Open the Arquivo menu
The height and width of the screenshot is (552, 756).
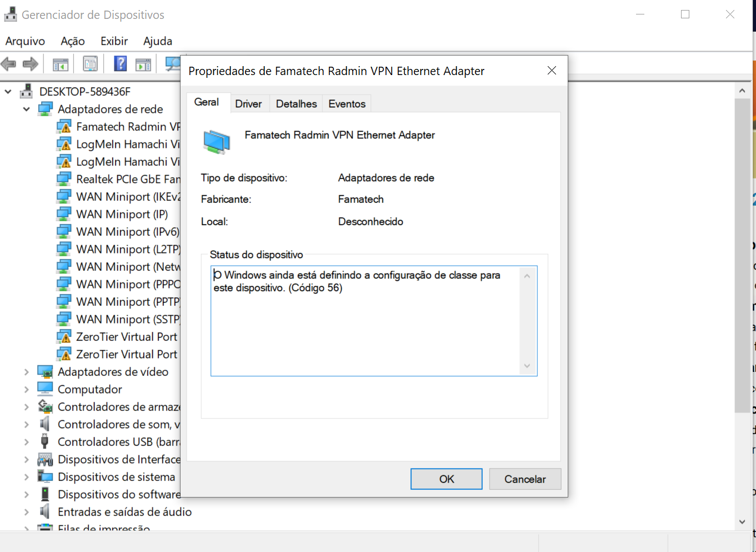tap(25, 41)
